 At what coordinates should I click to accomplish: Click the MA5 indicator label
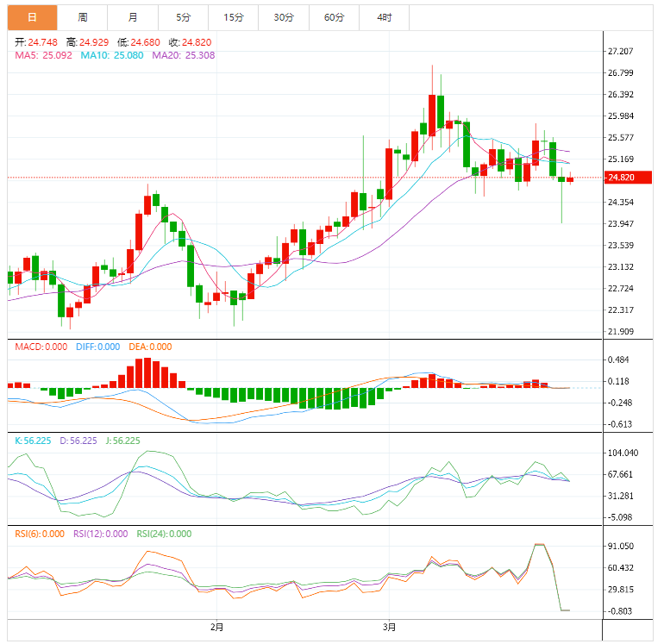[x=42, y=55]
